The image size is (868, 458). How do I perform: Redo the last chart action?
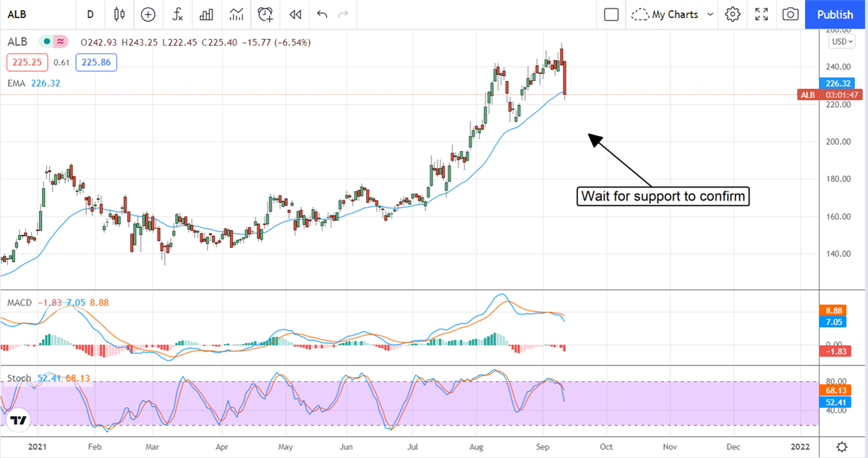click(x=344, y=14)
